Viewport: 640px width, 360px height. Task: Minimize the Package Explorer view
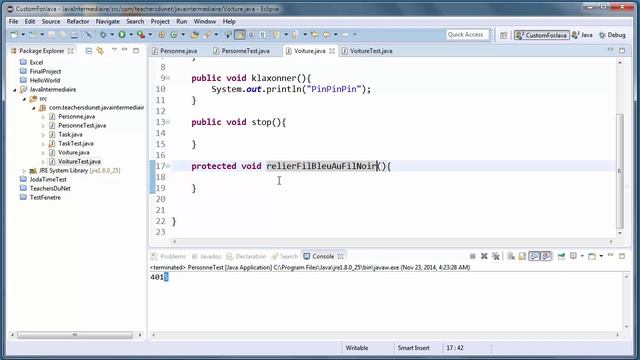(125, 50)
